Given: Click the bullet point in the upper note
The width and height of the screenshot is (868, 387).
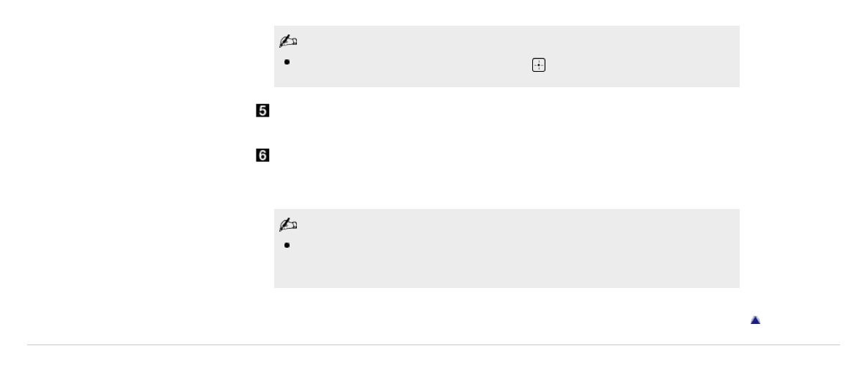Looking at the screenshot, I should tap(286, 63).
